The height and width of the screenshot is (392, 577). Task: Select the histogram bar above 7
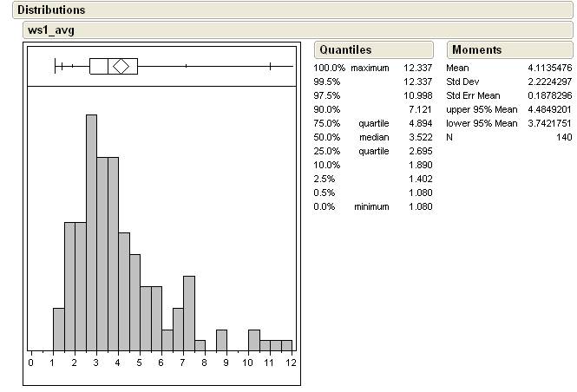(x=188, y=313)
